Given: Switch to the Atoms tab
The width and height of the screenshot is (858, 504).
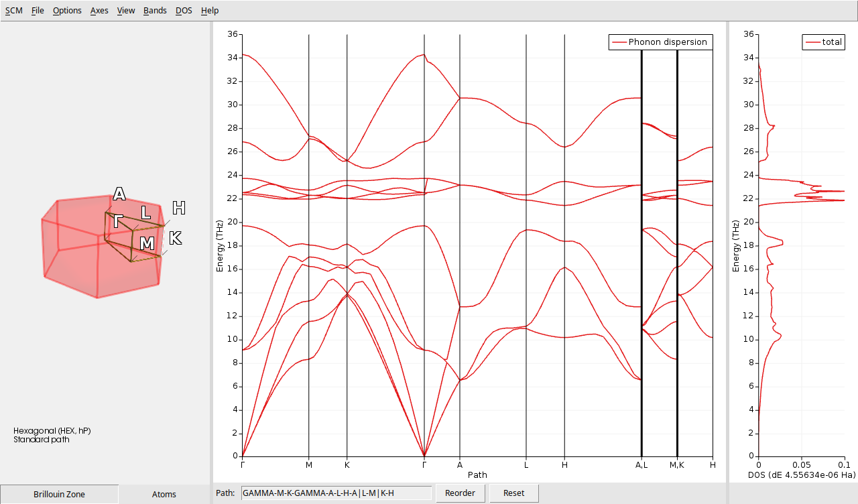Looking at the screenshot, I should [x=164, y=494].
